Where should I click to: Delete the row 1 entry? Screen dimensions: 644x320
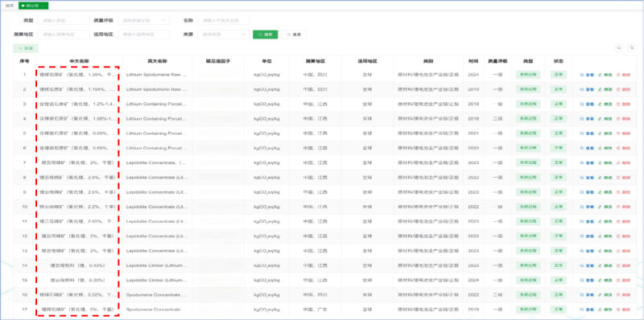point(623,75)
